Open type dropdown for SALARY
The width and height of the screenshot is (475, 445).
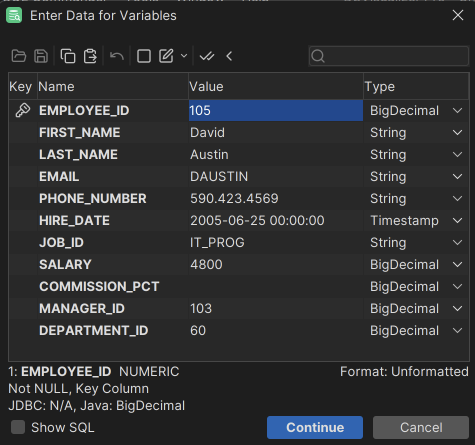tap(458, 264)
